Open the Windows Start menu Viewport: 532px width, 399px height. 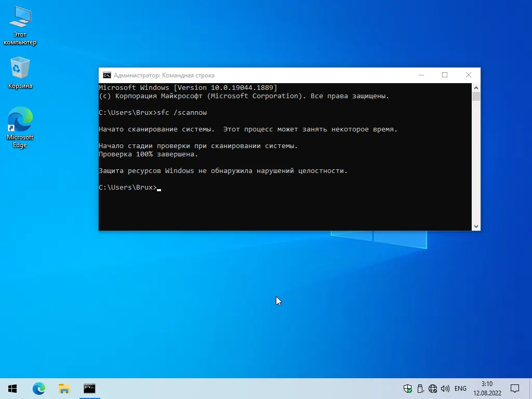12,389
